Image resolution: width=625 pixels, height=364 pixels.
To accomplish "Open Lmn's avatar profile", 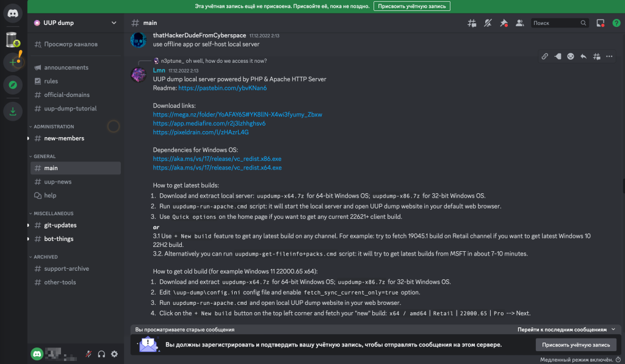I will pos(139,74).
